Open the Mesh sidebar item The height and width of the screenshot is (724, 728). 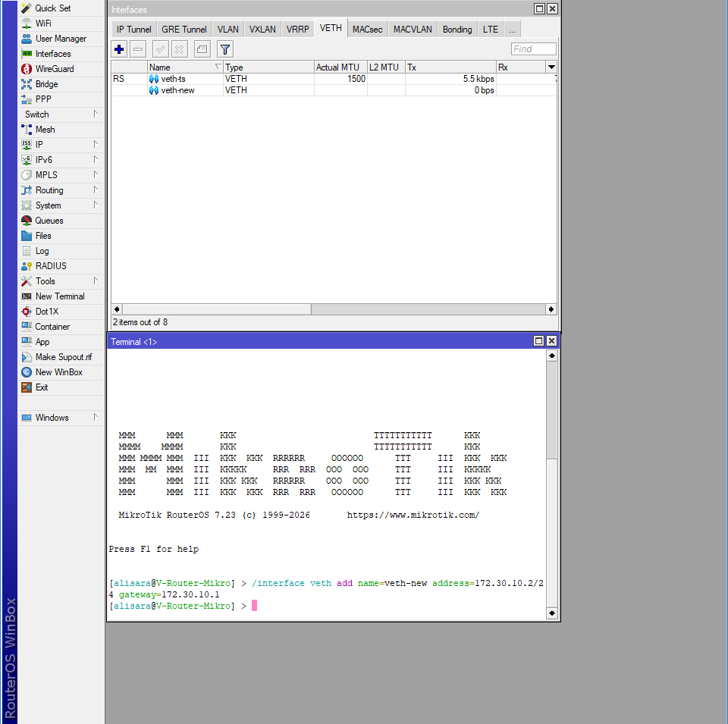[x=61, y=130]
